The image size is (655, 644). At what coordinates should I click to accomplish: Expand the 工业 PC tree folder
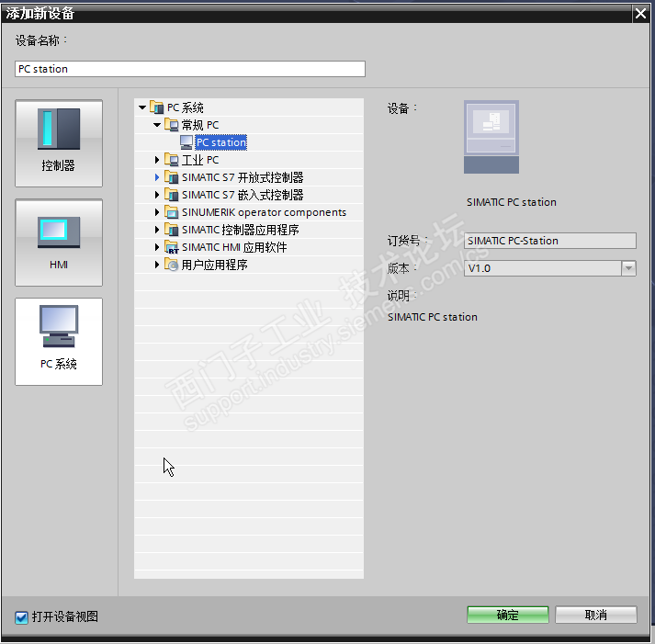[157, 160]
